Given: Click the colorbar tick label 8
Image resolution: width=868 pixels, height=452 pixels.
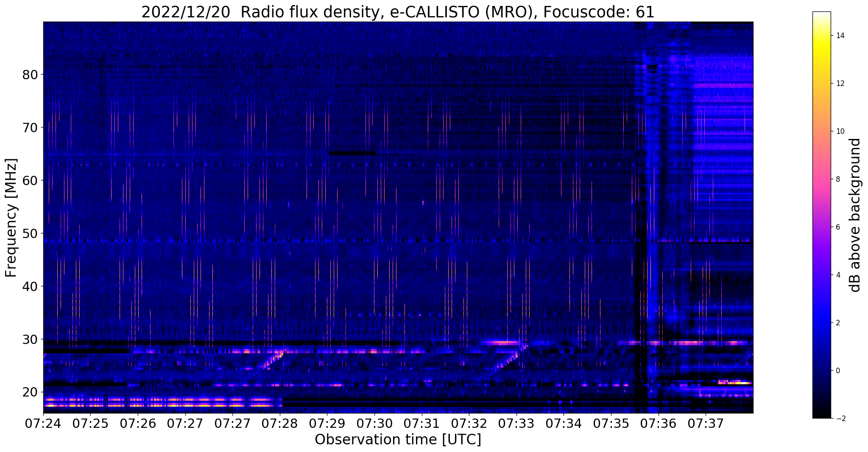Looking at the screenshot, I should (x=837, y=179).
